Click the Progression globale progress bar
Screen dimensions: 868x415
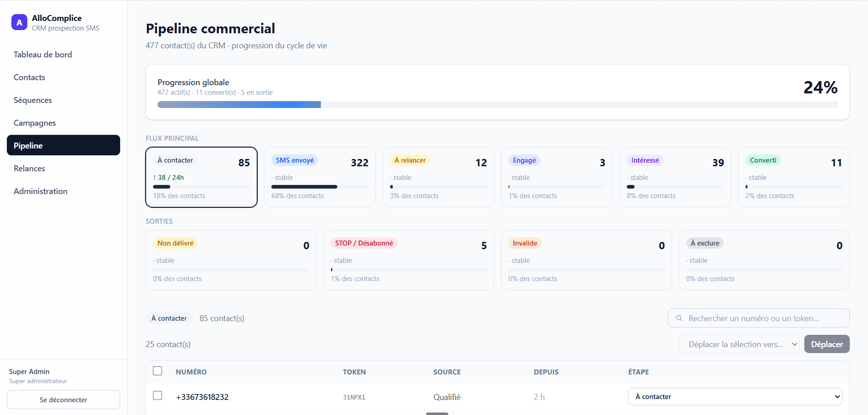[497, 105]
